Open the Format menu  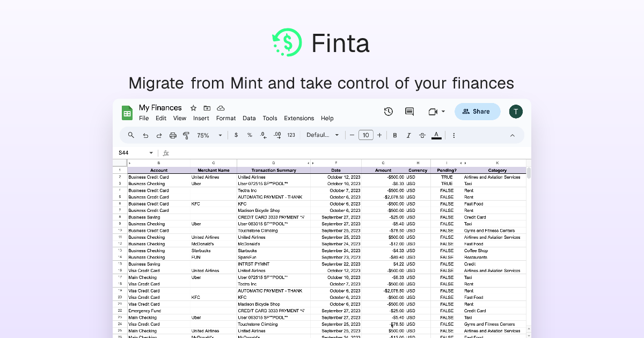pyautogui.click(x=226, y=119)
